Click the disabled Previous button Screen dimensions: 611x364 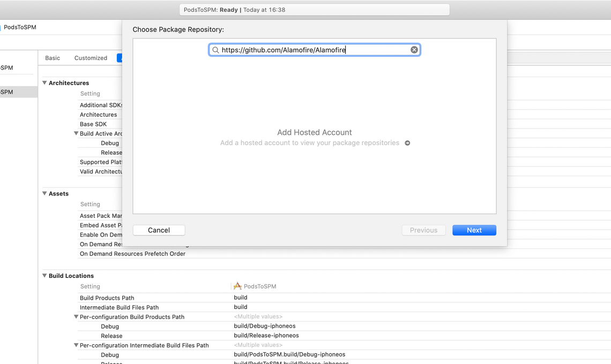pyautogui.click(x=423, y=230)
